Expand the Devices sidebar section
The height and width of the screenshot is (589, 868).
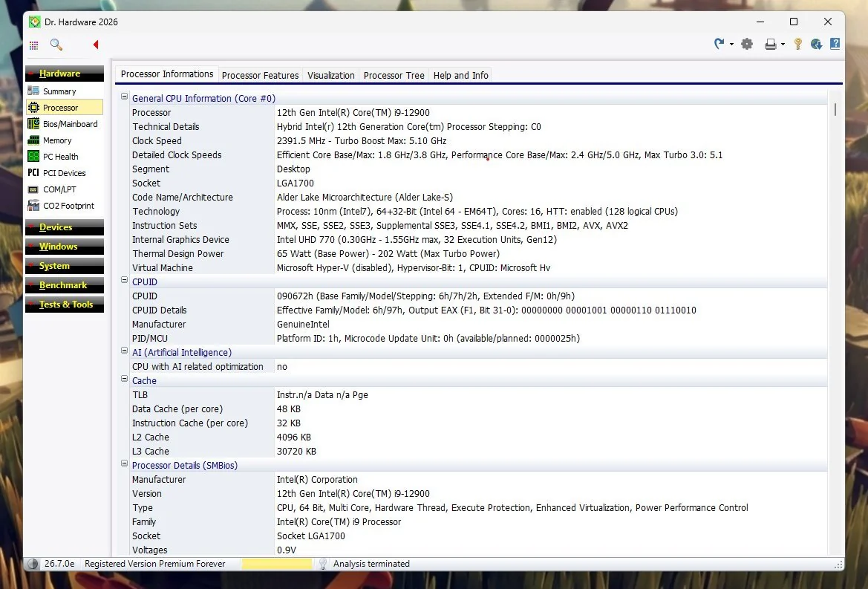[64, 227]
